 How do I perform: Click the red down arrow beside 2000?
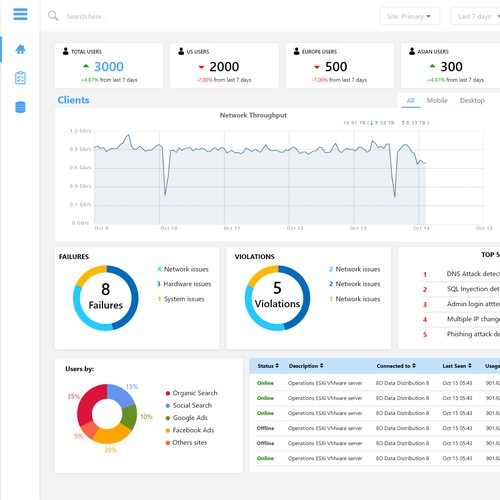pos(201,67)
